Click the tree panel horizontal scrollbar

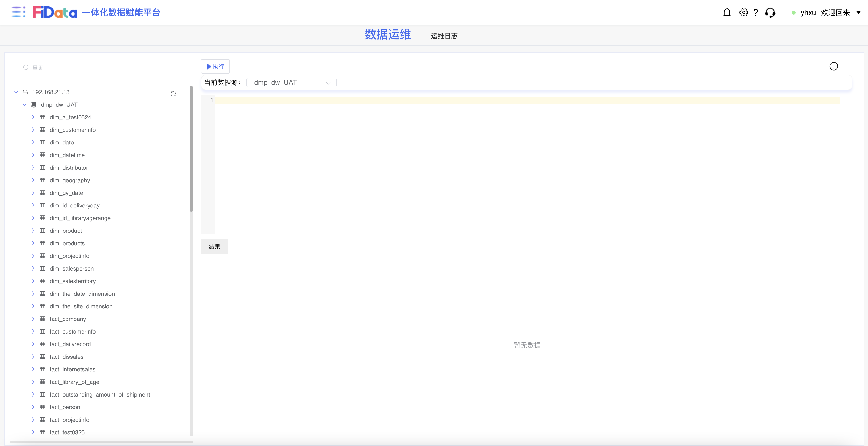(101, 441)
